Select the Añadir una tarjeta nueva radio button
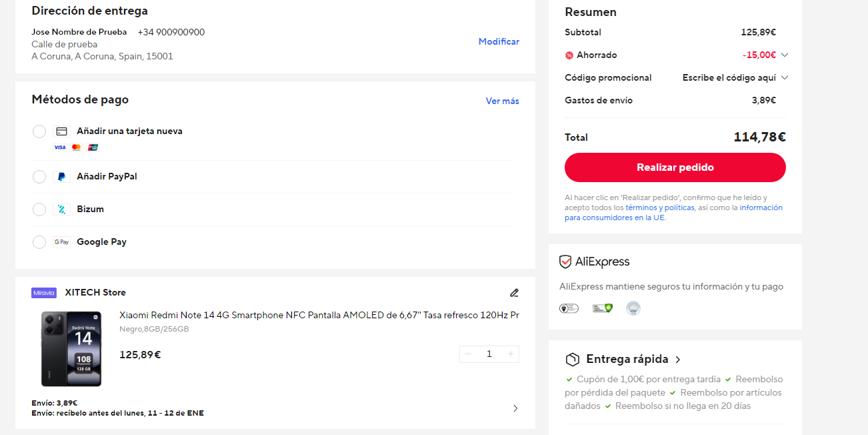 click(x=39, y=131)
